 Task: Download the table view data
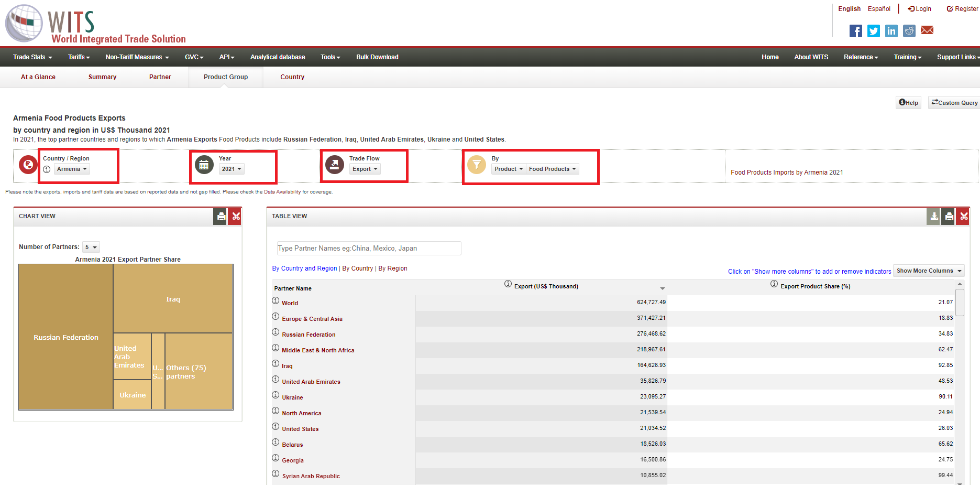(933, 217)
